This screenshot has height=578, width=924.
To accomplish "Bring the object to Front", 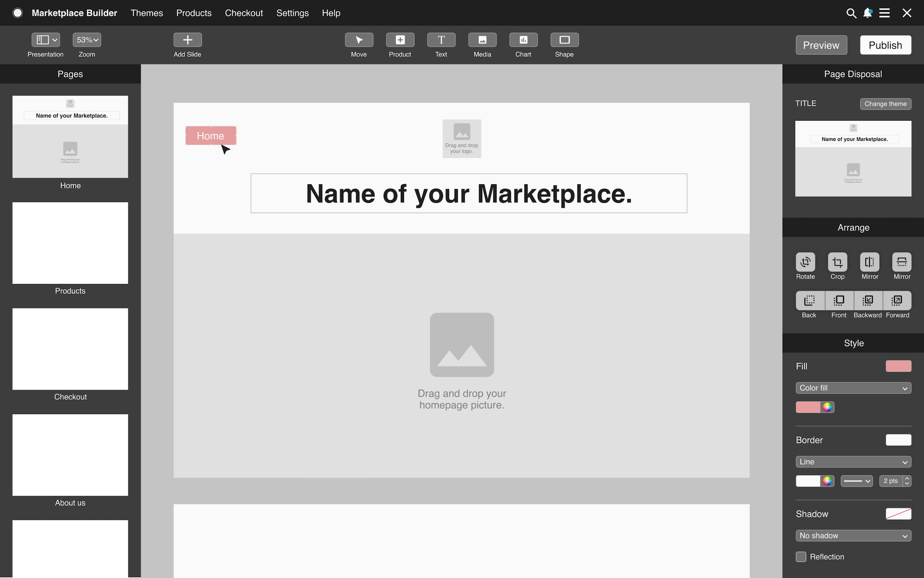I will click(839, 300).
